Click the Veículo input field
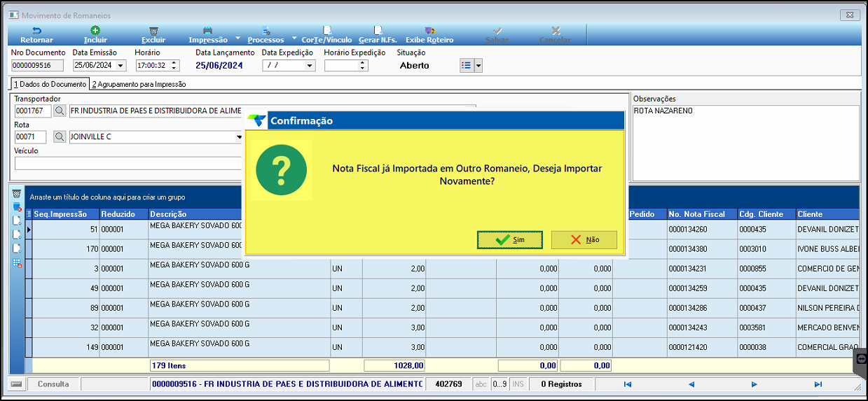Screen dimensions: 868x401 [x=128, y=163]
